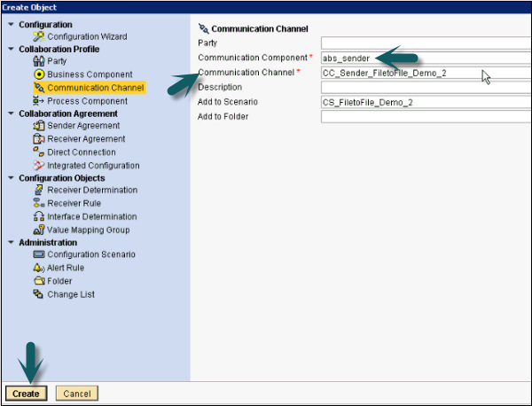Viewport: 532px width, 406px height.
Task: Click the Sender Agreement icon
Action: pyautogui.click(x=38, y=126)
